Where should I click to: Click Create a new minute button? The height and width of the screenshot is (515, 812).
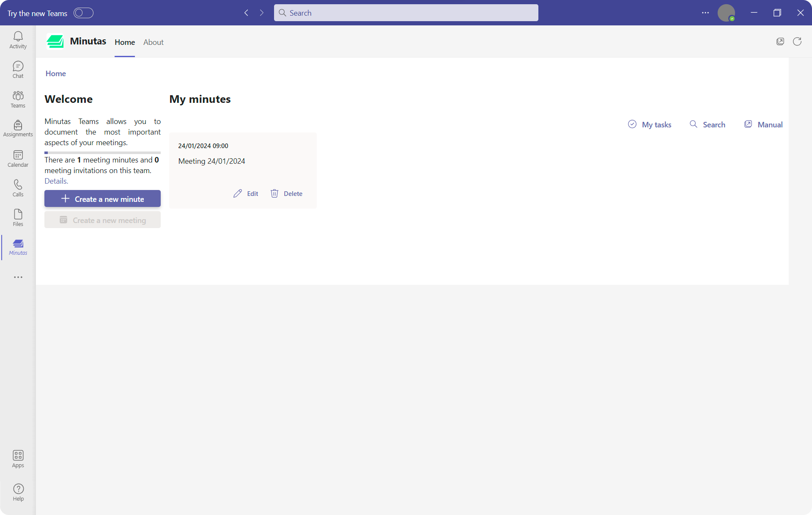102,199
